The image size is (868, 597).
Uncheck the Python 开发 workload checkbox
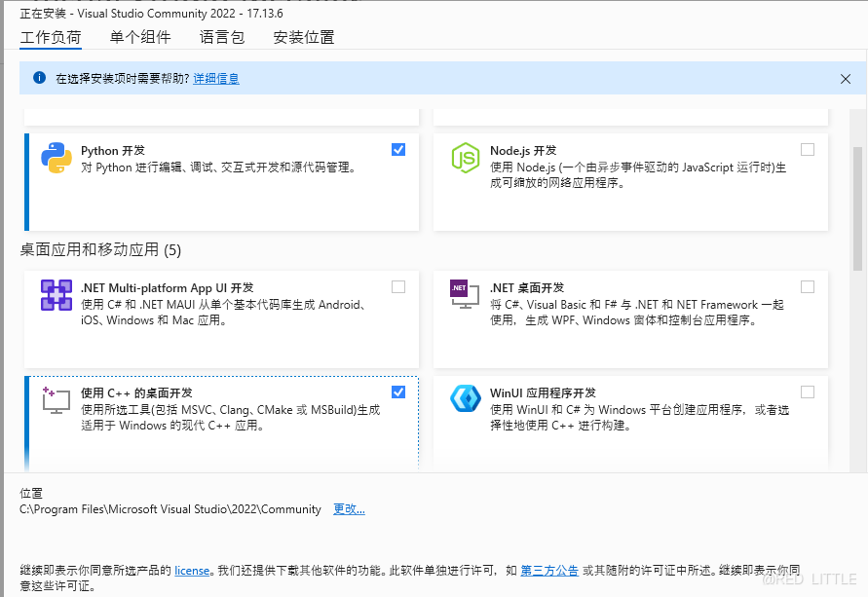(x=398, y=149)
